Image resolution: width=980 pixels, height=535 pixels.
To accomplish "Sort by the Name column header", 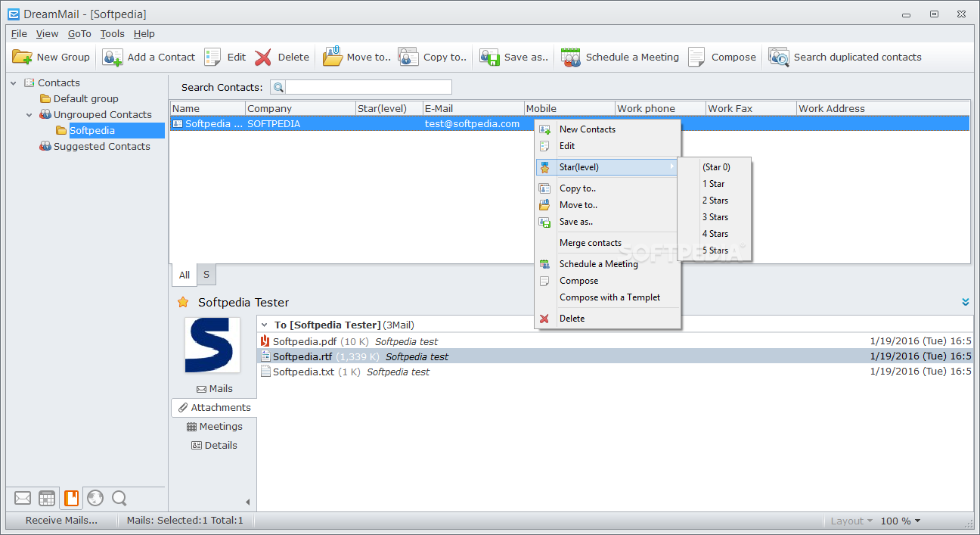I will (x=208, y=108).
